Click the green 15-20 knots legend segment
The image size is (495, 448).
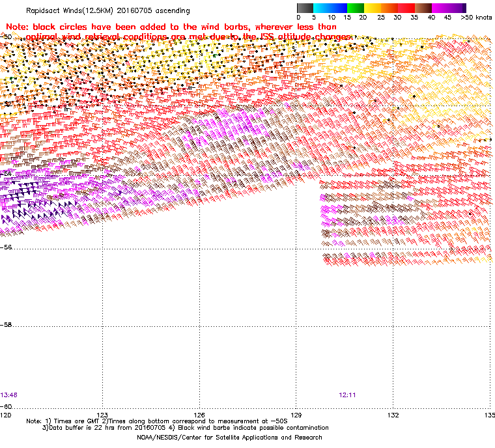[356, 8]
